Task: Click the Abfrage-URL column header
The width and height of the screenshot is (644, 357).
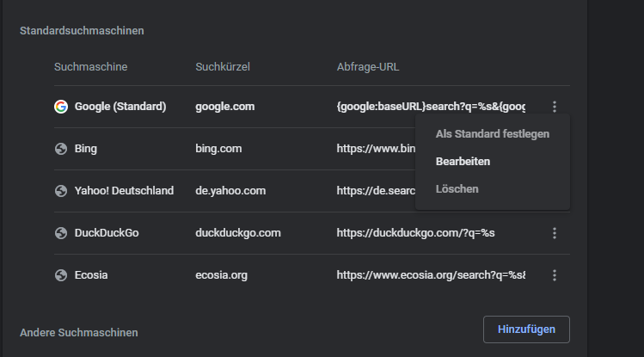Action: (368, 67)
